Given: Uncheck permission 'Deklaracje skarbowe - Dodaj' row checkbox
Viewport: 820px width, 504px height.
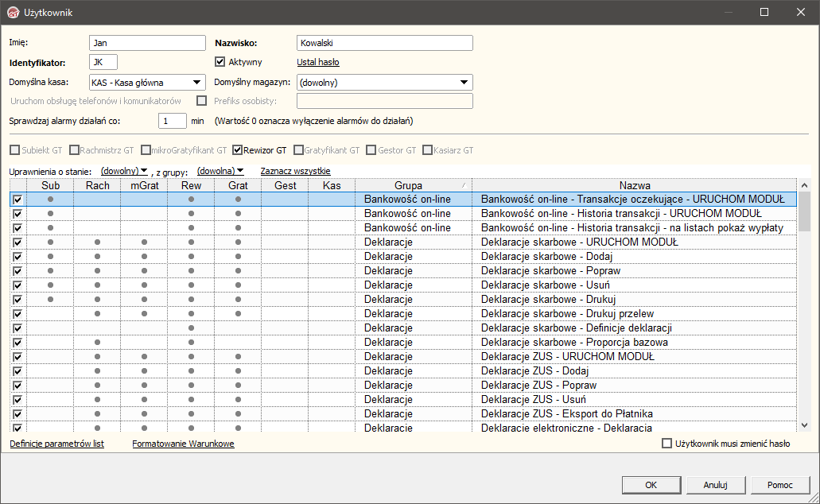Looking at the screenshot, I should pos(17,257).
